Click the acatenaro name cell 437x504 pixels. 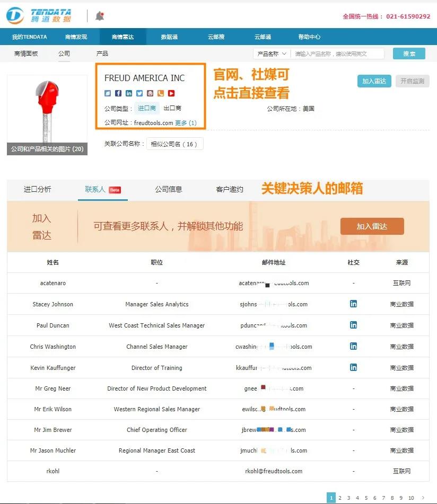53,283
